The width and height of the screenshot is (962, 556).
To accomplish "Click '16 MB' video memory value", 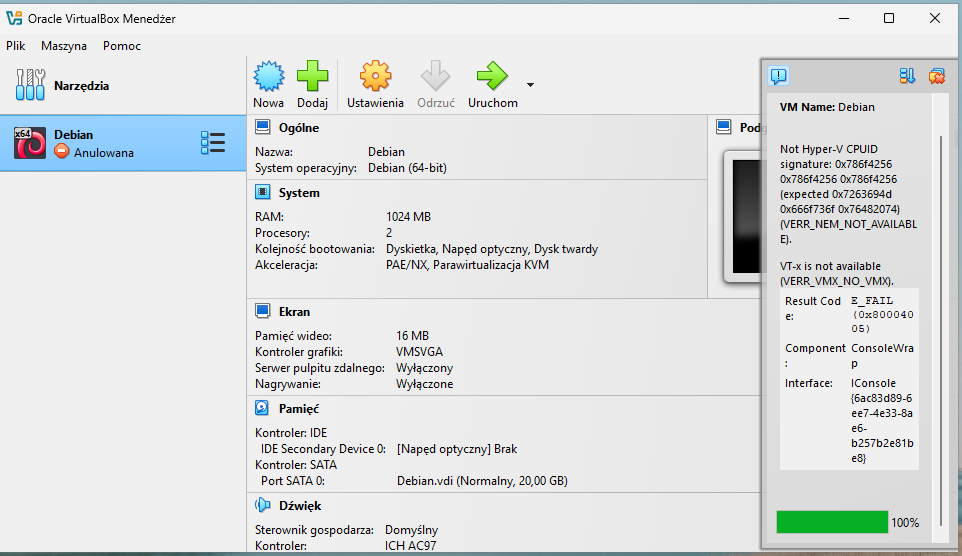I will [x=412, y=336].
